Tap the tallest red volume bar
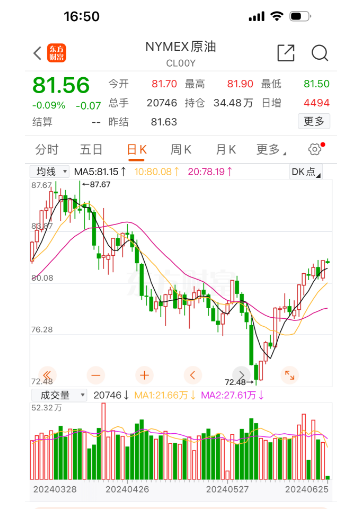Viewport: 360px width, 509px height. point(103,441)
